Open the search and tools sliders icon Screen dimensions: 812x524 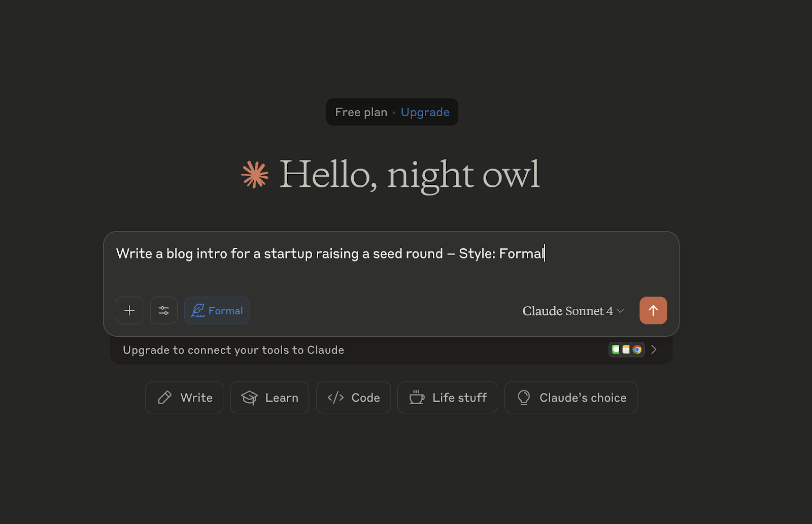(x=163, y=310)
